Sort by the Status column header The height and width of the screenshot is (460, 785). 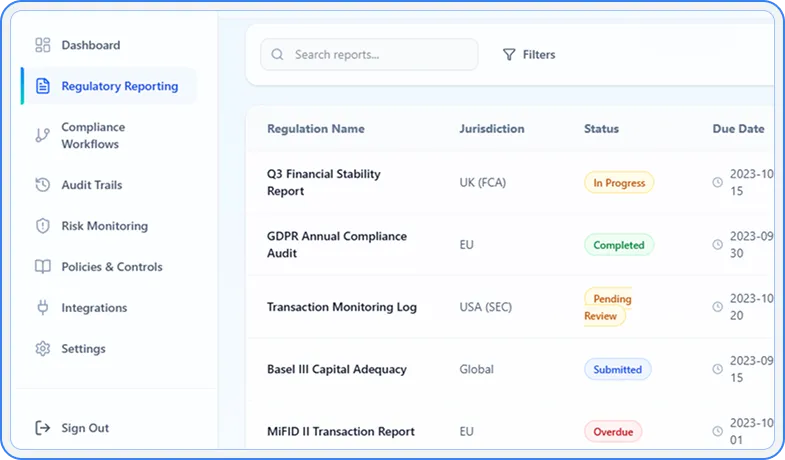pyautogui.click(x=601, y=129)
